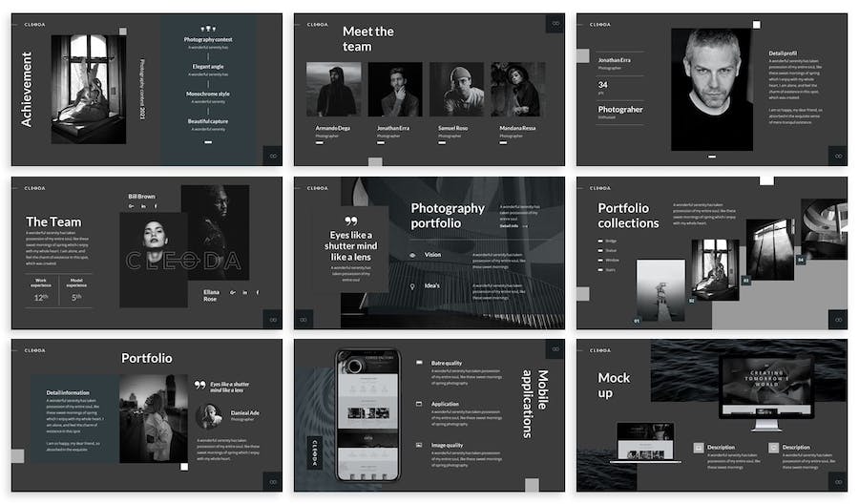Click the infinity icon on The Team slide
The height and width of the screenshot is (504, 859).
point(273,320)
